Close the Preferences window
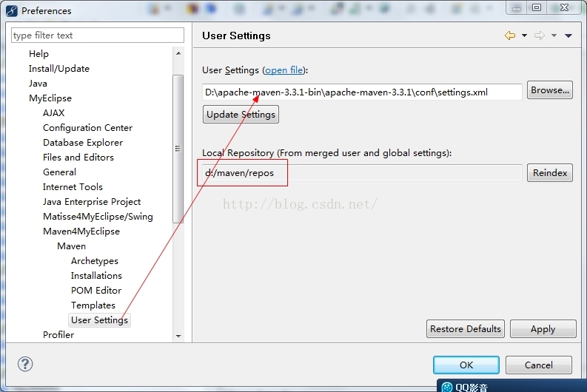This screenshot has height=392, width=587. click(565, 7)
